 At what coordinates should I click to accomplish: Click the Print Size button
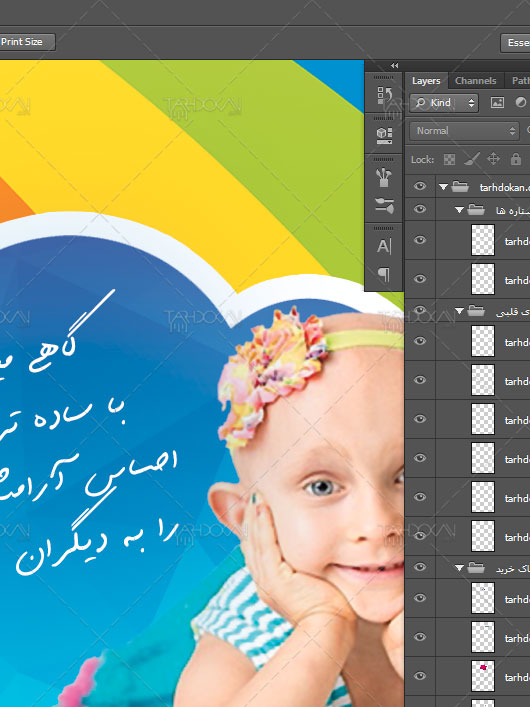tap(27, 42)
